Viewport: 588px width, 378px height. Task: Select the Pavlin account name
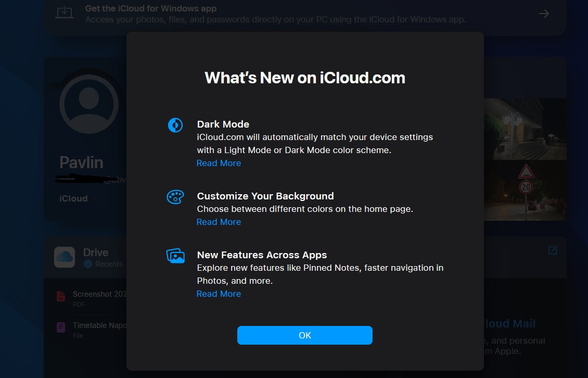tap(81, 162)
